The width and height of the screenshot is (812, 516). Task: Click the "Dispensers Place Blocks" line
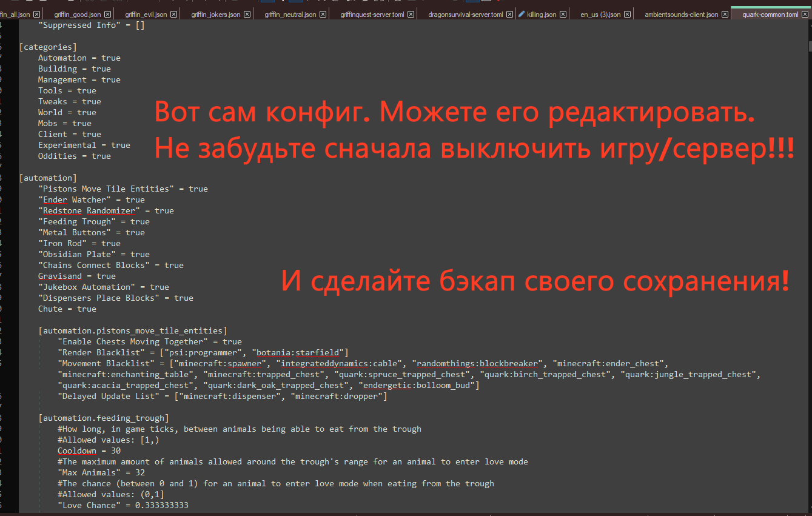[x=115, y=298]
